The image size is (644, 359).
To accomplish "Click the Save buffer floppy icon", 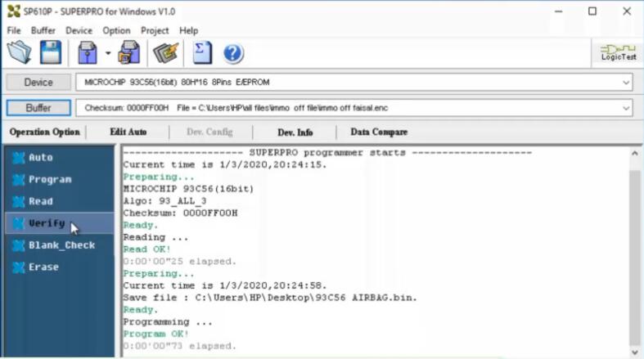I will (51, 52).
